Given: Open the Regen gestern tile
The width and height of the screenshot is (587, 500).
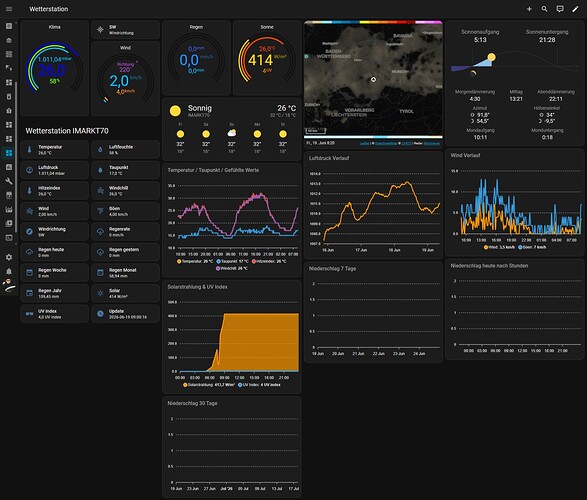Looking at the screenshot, I should click(125, 252).
